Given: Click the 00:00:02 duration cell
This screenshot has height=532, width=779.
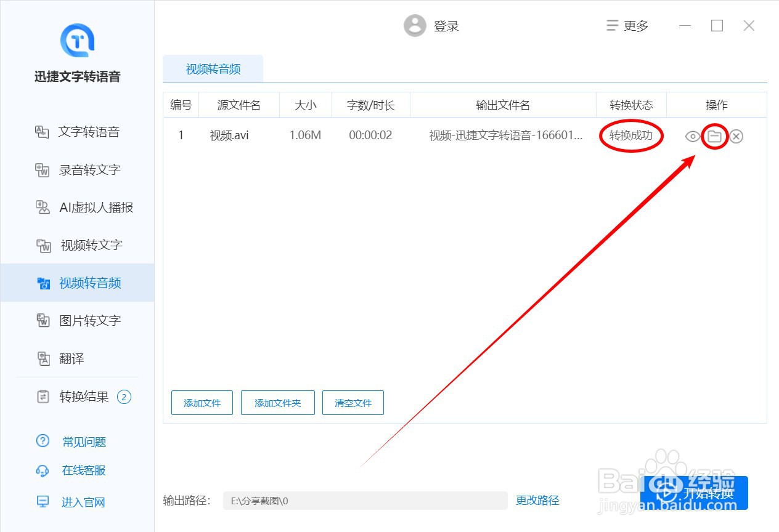Looking at the screenshot, I should [370, 135].
